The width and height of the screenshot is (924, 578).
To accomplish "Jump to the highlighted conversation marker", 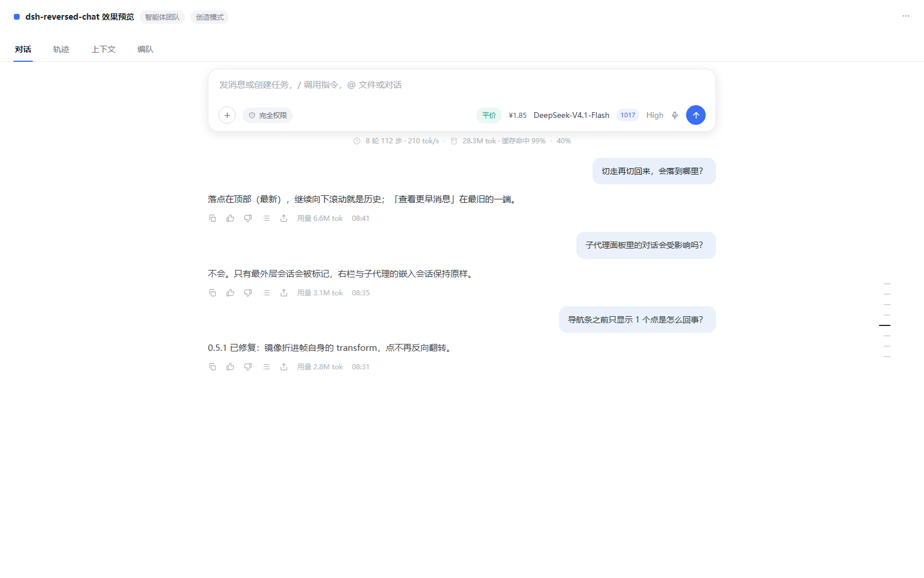I will point(885,325).
